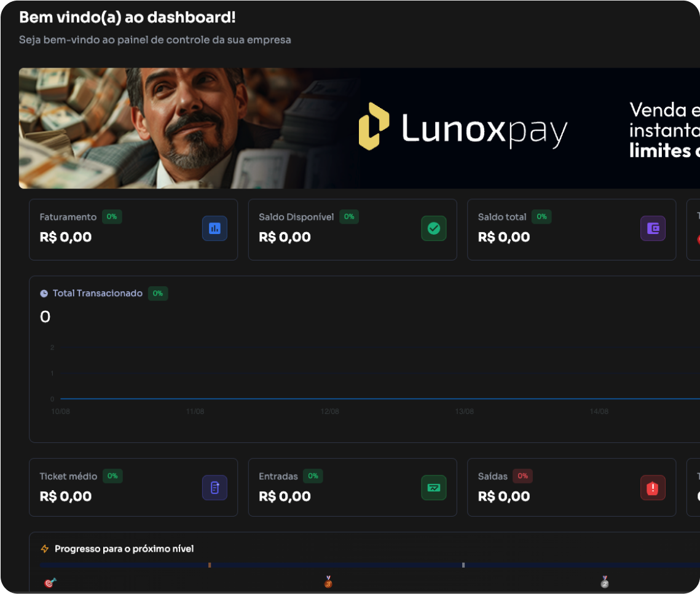The width and height of the screenshot is (700, 594).
Task: Click the 10/08 date on chart axis
Action: pos(60,412)
